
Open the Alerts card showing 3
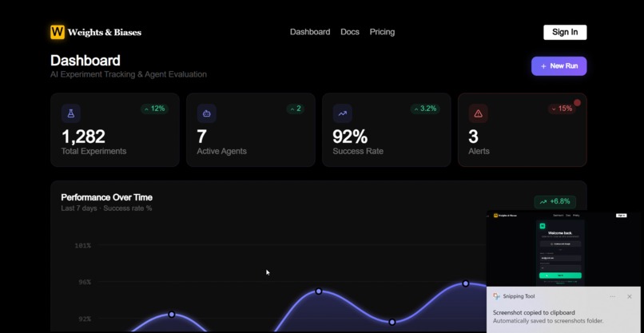522,129
